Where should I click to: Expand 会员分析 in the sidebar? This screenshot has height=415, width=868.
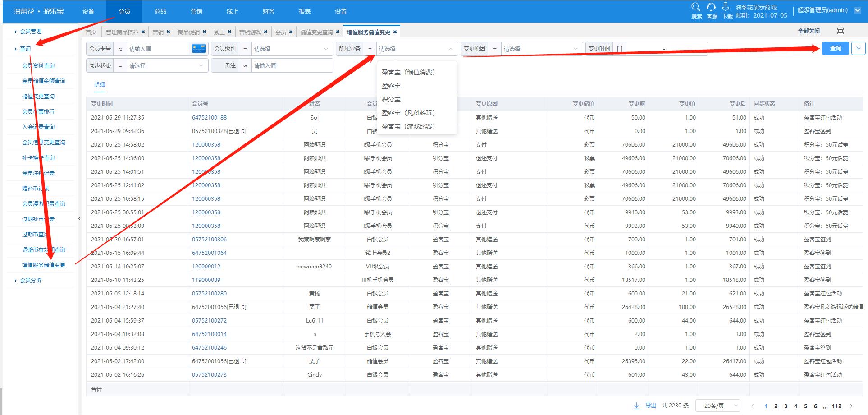31,280
